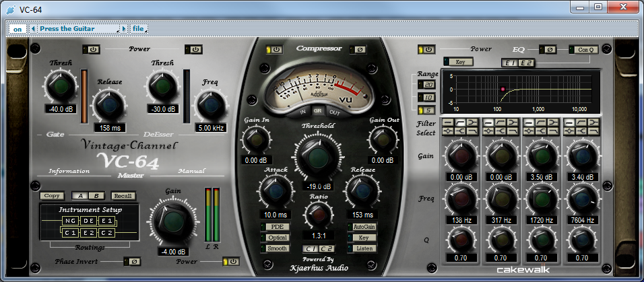Set EQ range to 10

click(x=425, y=98)
